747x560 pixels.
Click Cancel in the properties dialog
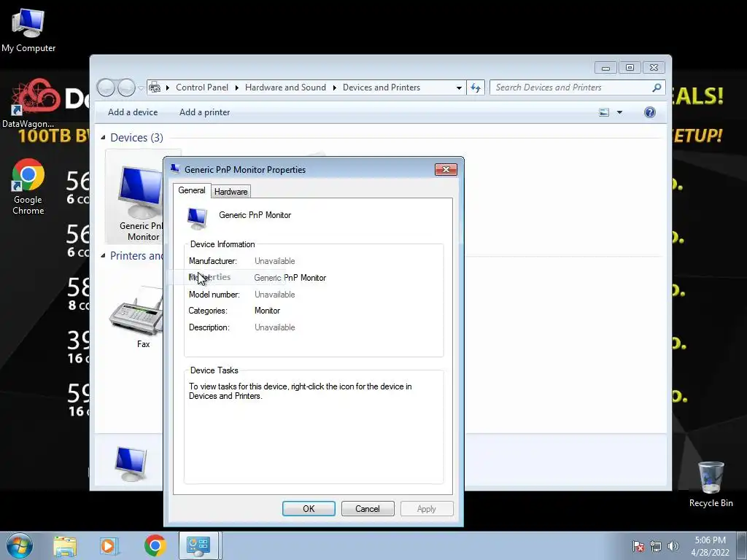click(x=368, y=508)
